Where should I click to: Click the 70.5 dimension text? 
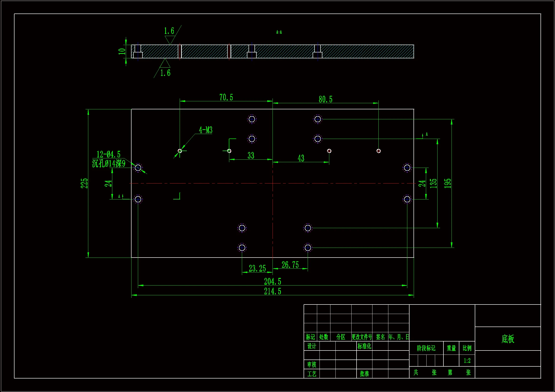[226, 97]
